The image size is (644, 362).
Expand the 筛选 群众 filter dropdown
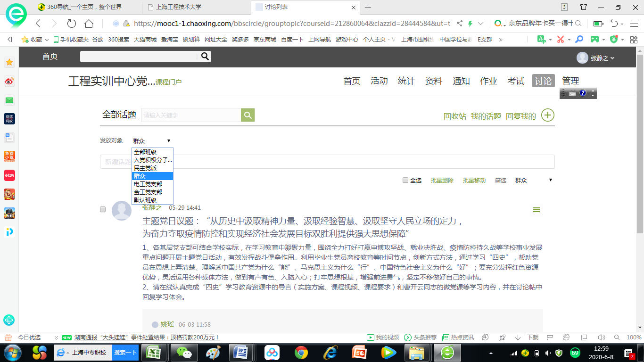[x=533, y=181]
